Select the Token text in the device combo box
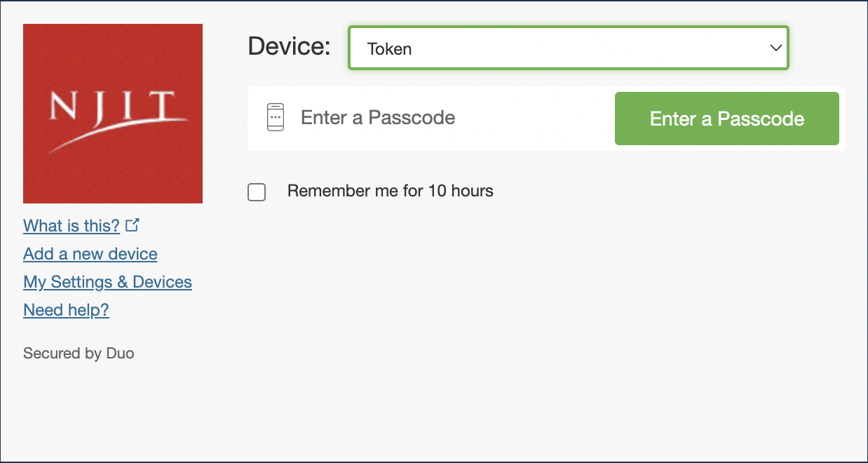 point(389,49)
